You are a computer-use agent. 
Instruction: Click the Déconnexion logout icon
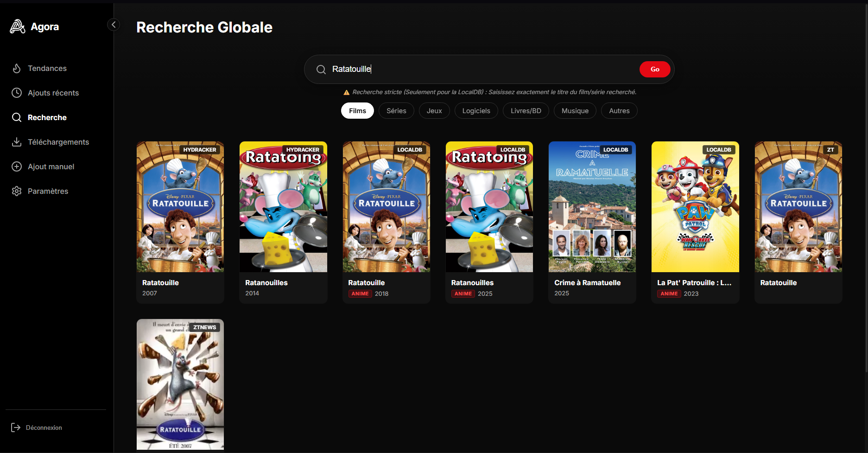pos(16,427)
